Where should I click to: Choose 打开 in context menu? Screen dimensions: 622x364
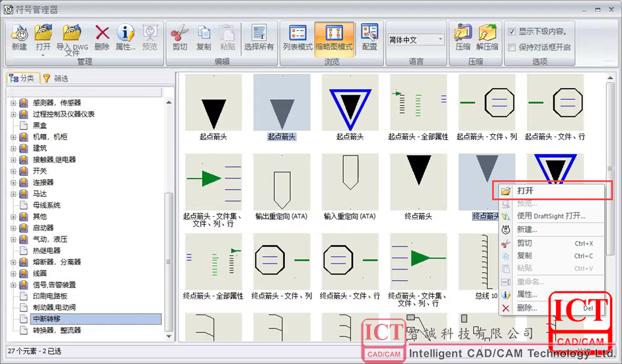point(552,191)
